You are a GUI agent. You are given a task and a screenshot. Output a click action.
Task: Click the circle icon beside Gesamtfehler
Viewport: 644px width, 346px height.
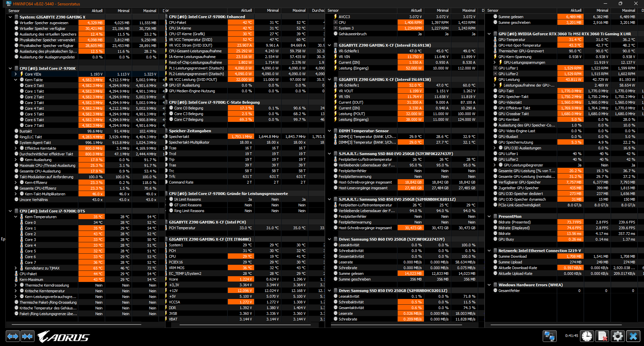click(x=495, y=291)
